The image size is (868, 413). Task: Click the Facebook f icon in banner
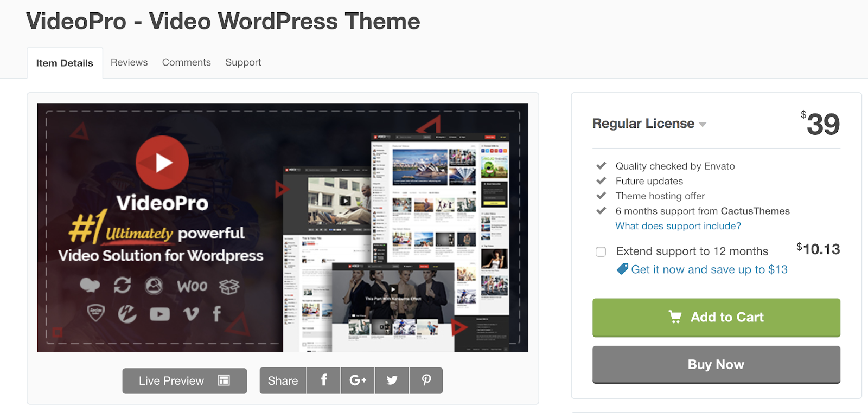tap(217, 313)
